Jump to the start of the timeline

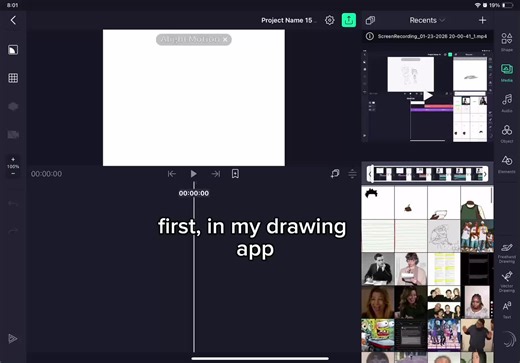[x=171, y=174]
